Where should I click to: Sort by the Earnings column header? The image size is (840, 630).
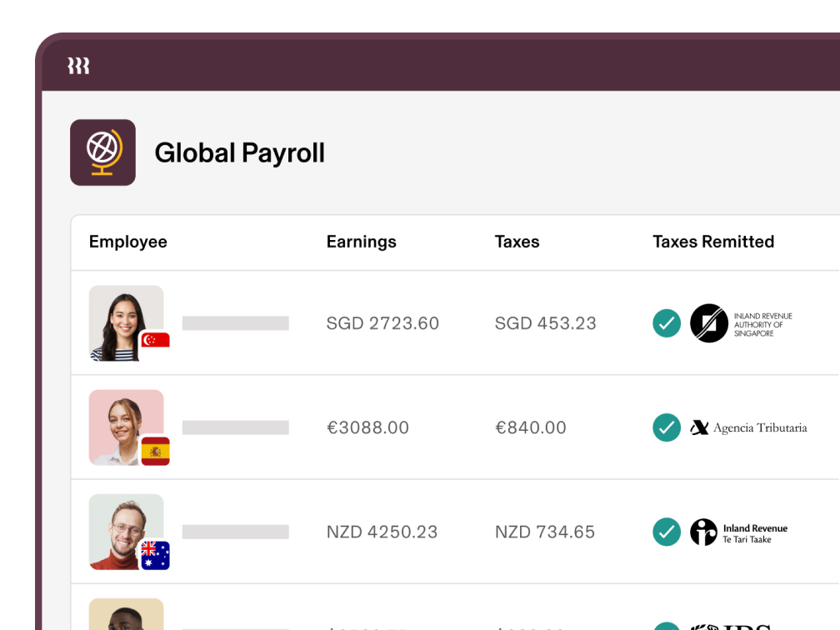pyautogui.click(x=362, y=242)
